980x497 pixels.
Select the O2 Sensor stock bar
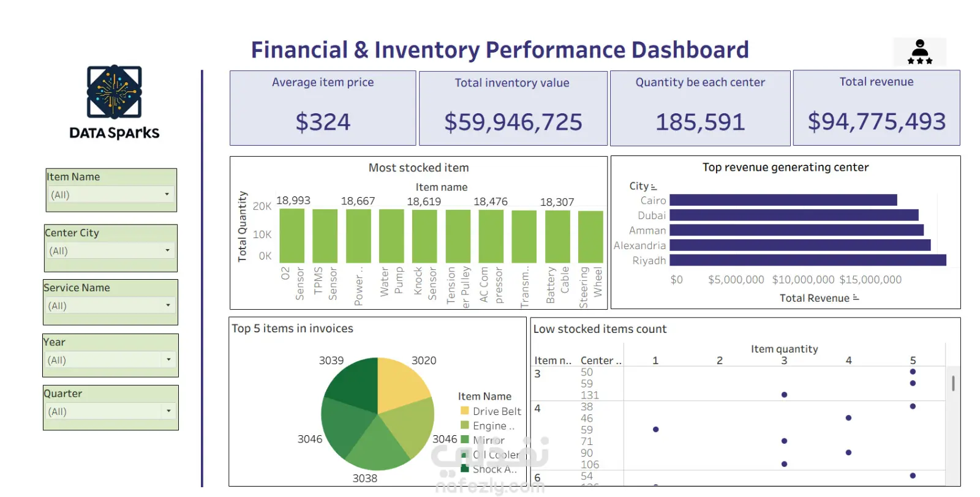292,236
